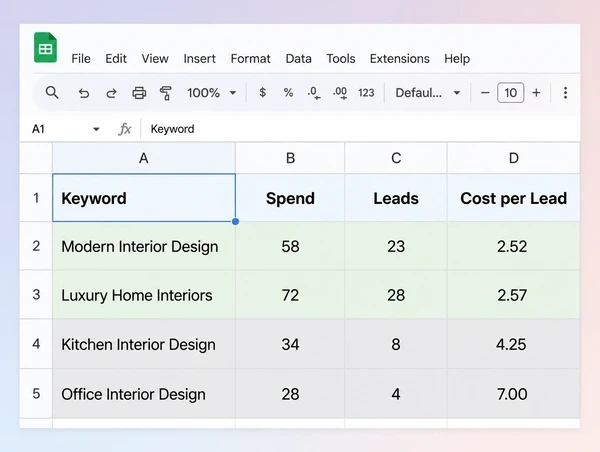
Task: Select the Spend cell showing 58
Action: point(290,246)
